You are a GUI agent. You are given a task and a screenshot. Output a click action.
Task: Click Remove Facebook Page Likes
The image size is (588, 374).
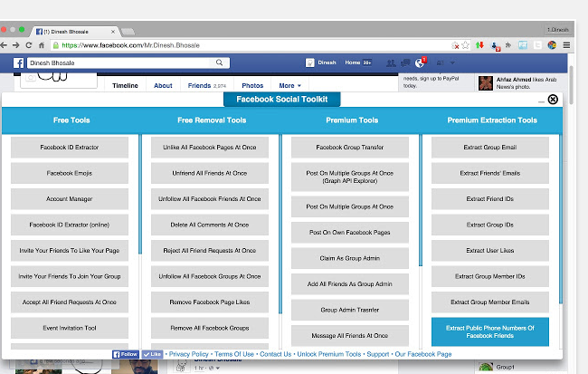click(210, 302)
